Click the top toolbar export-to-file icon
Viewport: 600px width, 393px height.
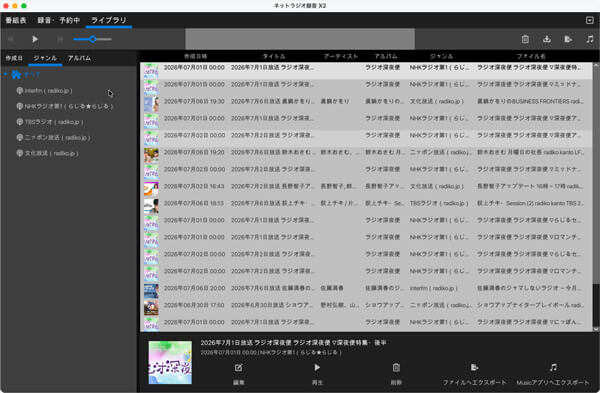pyautogui.click(x=568, y=39)
